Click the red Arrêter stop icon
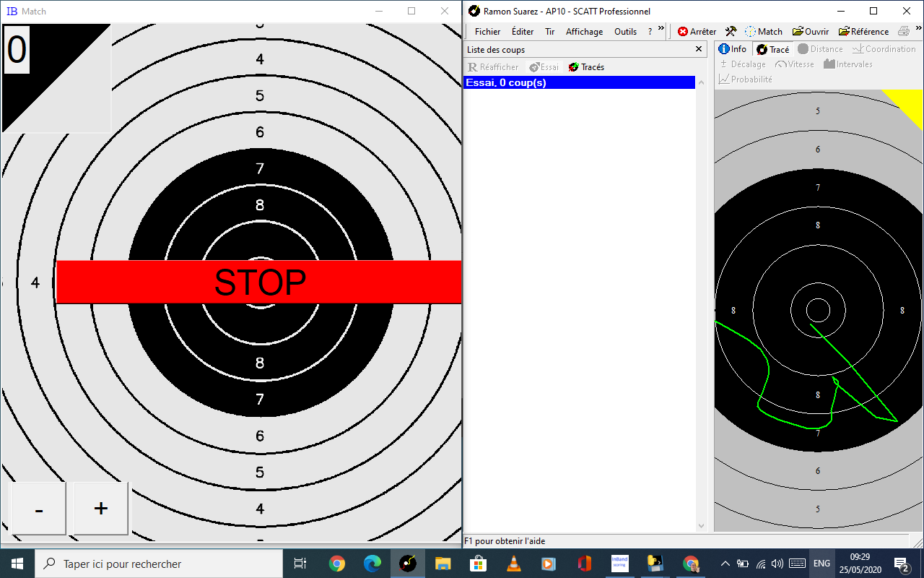Image resolution: width=924 pixels, height=578 pixels. 683,31
